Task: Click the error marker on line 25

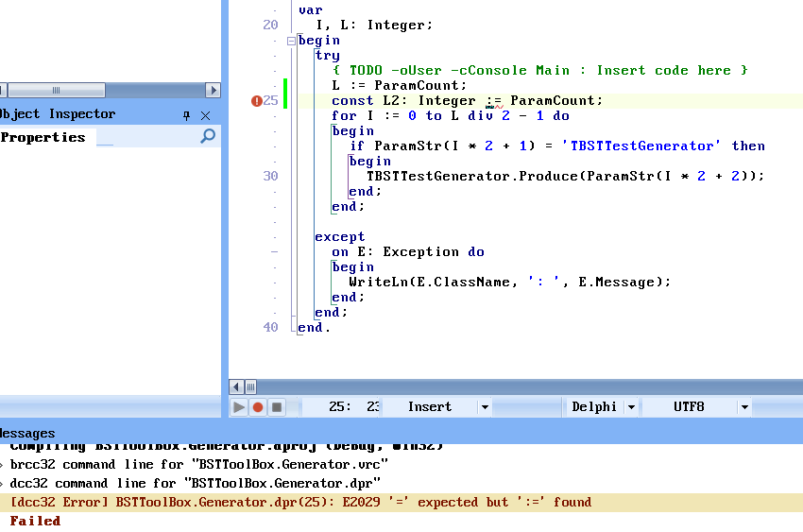Action: (256, 101)
